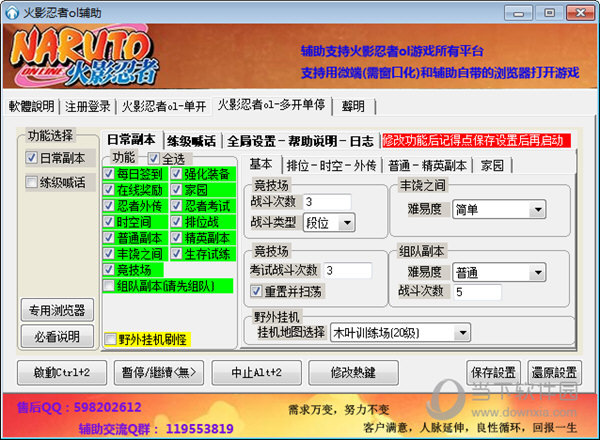600x440 pixels.
Task: Click the 竞技场 战斗次数 input field
Action: click(327, 202)
